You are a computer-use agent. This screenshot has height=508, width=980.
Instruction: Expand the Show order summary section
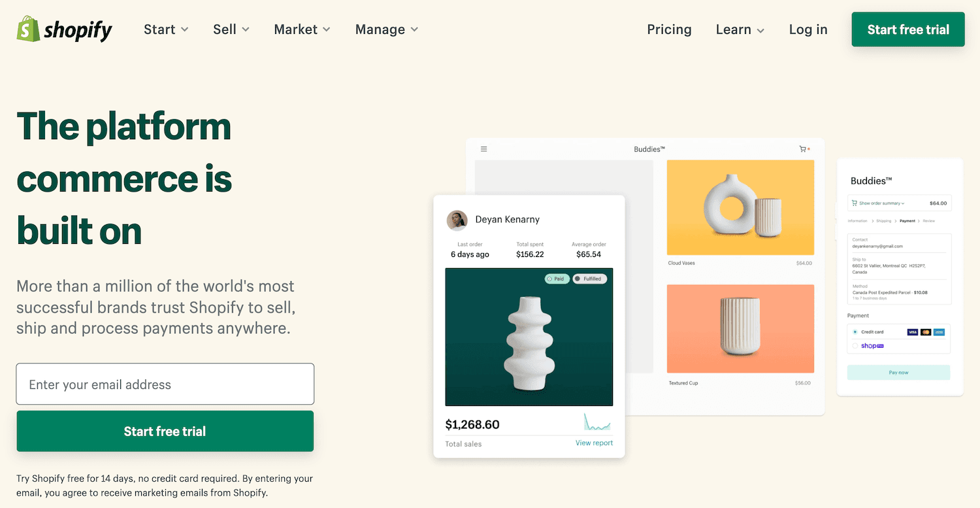click(x=880, y=203)
